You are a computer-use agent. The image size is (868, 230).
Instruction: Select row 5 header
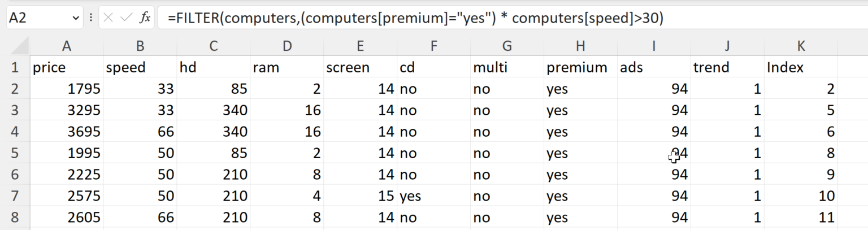(x=14, y=153)
